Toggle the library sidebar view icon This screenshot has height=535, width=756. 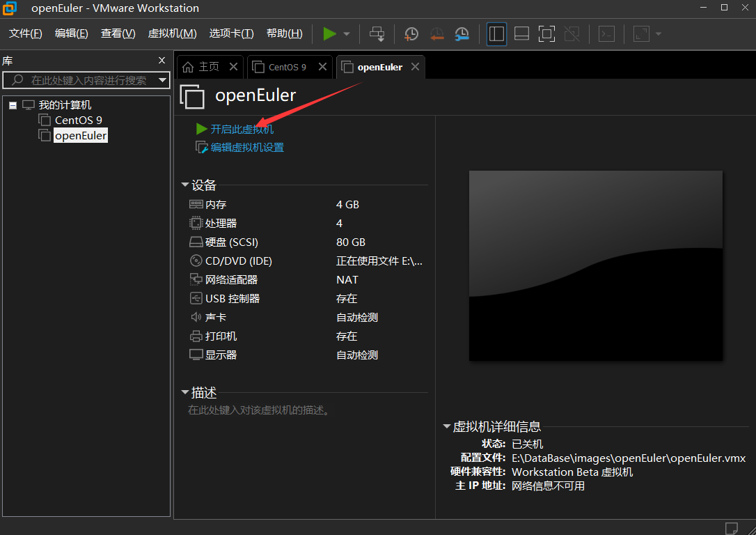496,33
